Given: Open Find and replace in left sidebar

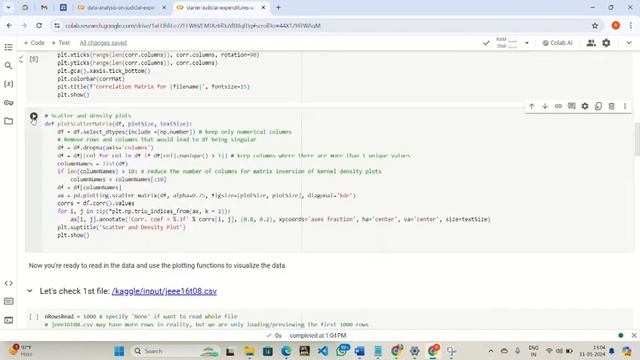Looking at the screenshot, I should click(x=8, y=65).
